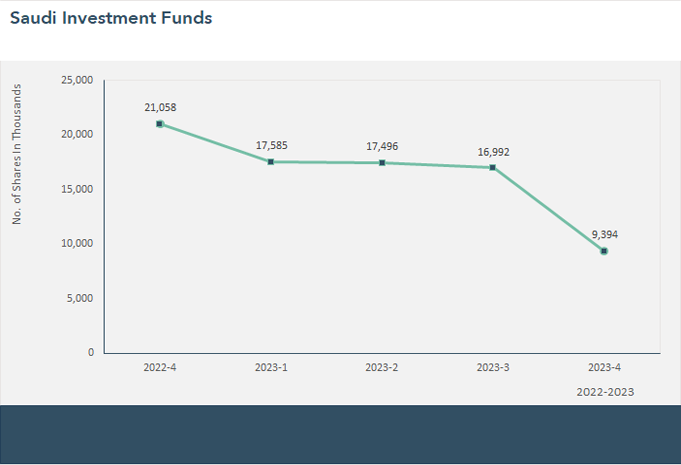The width and height of the screenshot is (681, 465).
Task: Click the 2022-4 data point marker
Action: [160, 124]
